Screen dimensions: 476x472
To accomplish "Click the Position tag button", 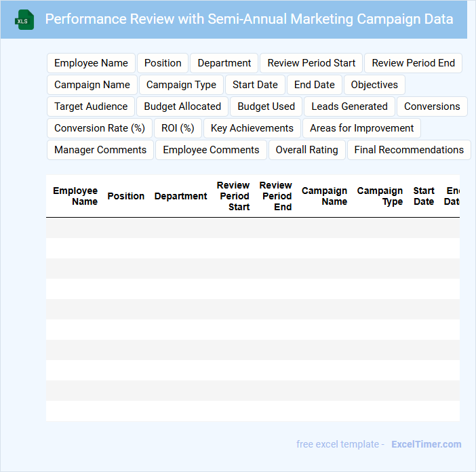I will coord(163,63).
